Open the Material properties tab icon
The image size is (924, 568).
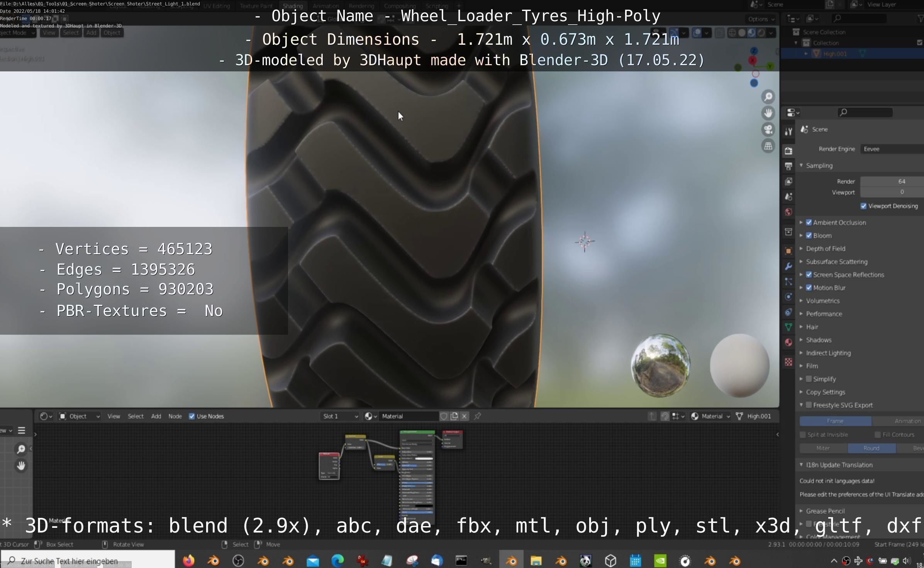click(x=788, y=342)
